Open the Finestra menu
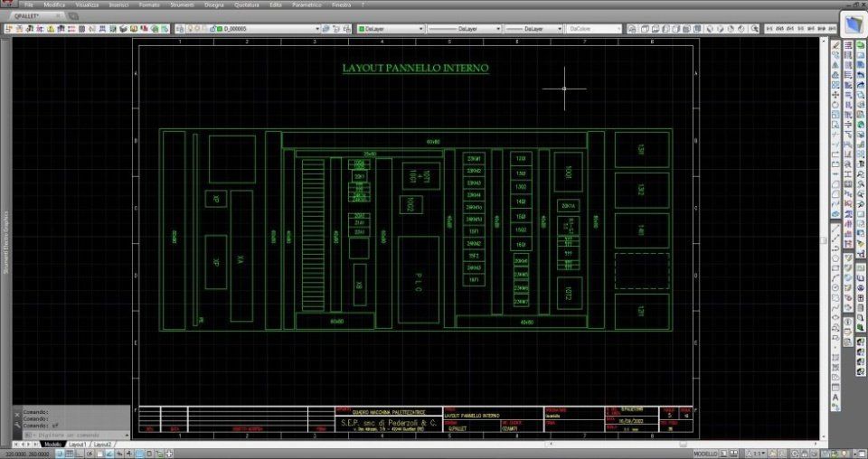Viewport: 868px width, 459px height. pos(341,5)
